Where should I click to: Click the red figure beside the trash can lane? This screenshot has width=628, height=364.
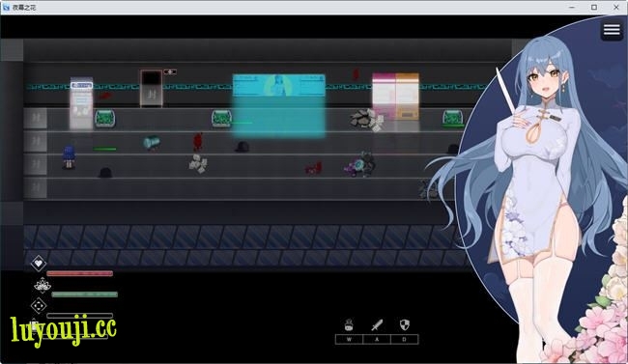pos(197,141)
